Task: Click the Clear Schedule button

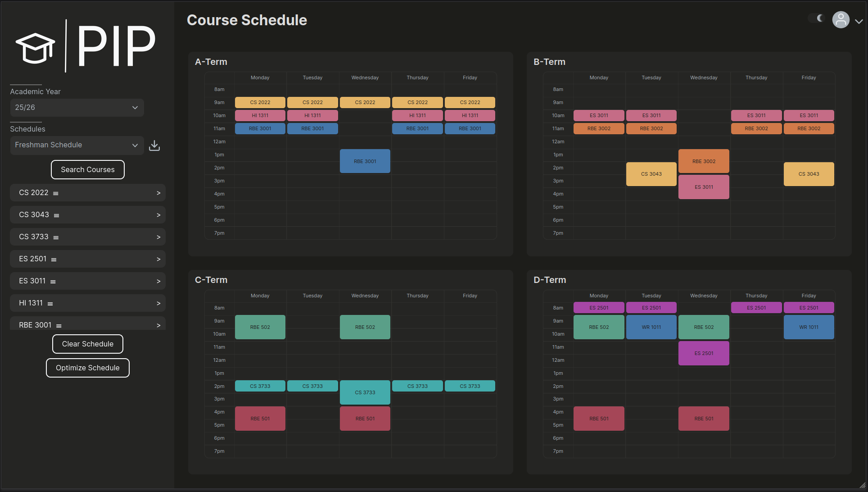Action: 88,344
